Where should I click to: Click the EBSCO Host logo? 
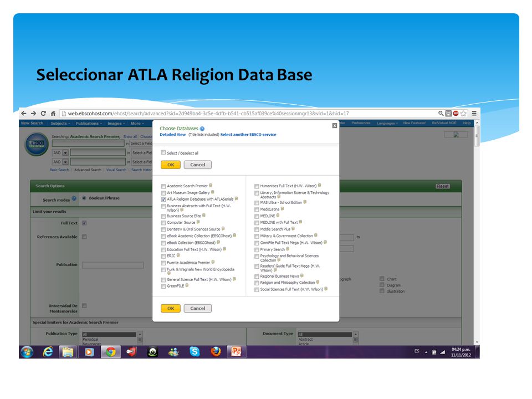(x=37, y=144)
